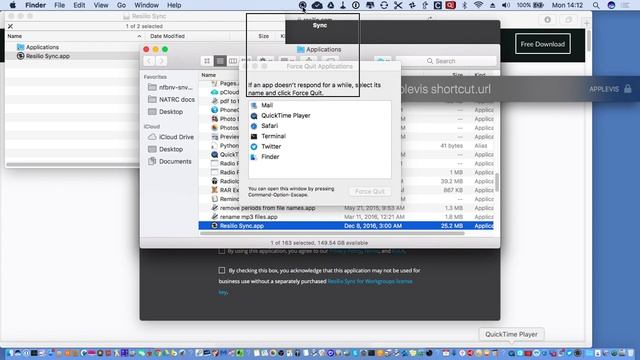Viewport: 640px width, 360px height.
Task: Open a new Safari tab with plus
Action: click(x=587, y=23)
